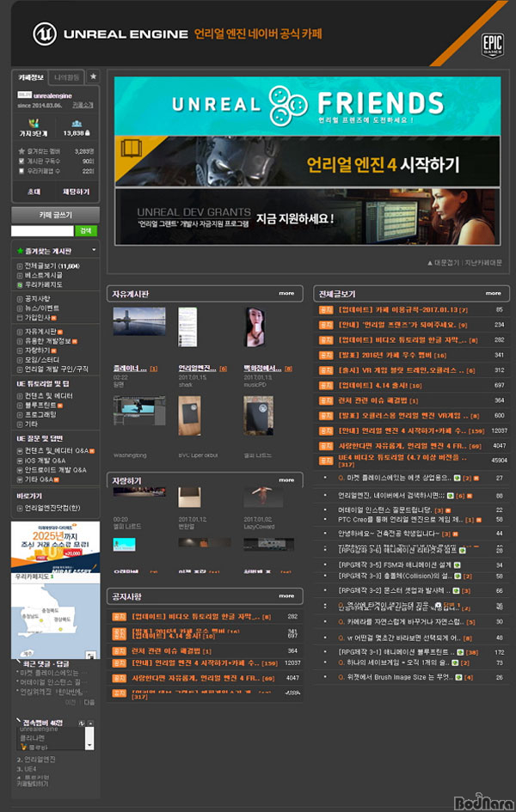The width and height of the screenshot is (516, 812).
Task: Open 블루프린트 tutorial board in the sidebar
Action: 40,405
